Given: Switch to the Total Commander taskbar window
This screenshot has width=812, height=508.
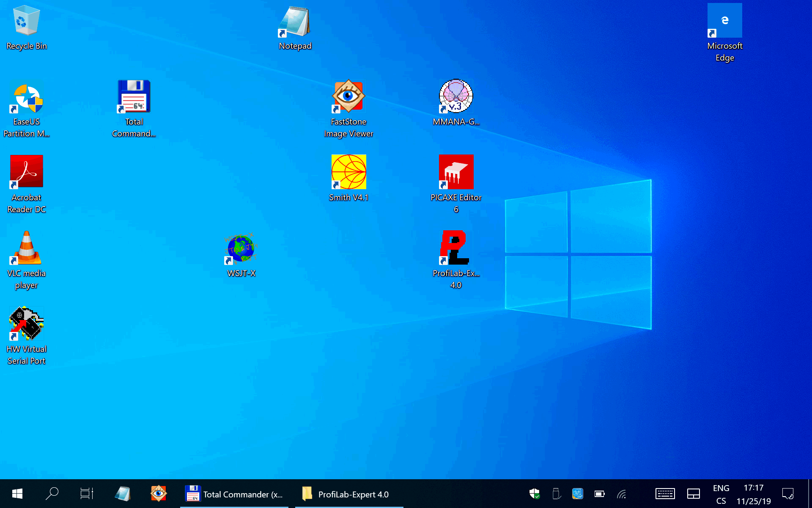Looking at the screenshot, I should click(x=235, y=494).
